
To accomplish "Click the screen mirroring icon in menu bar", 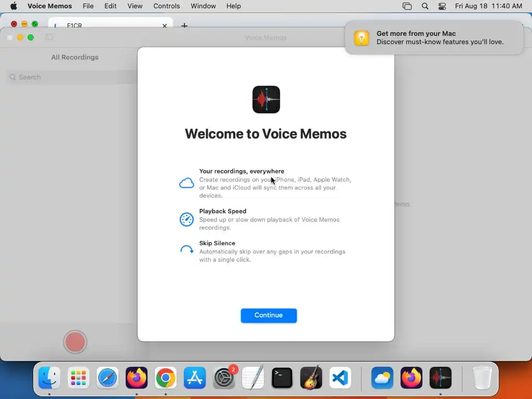I will coord(407,6).
